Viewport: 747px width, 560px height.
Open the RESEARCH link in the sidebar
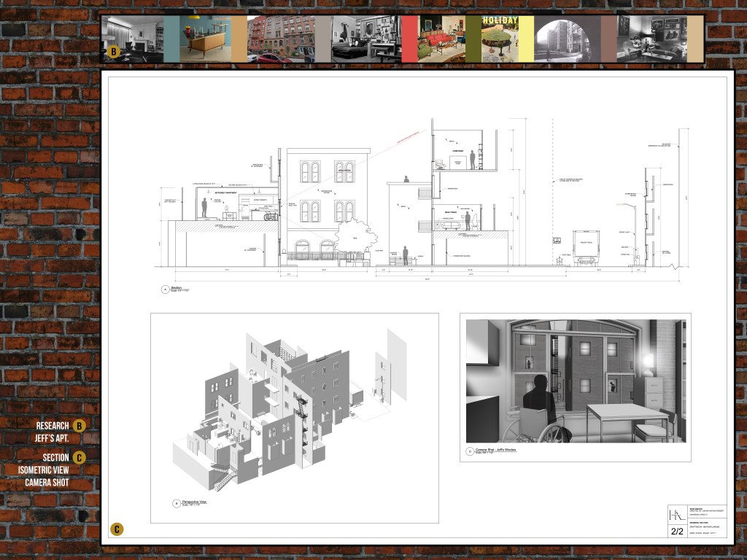pos(53,426)
